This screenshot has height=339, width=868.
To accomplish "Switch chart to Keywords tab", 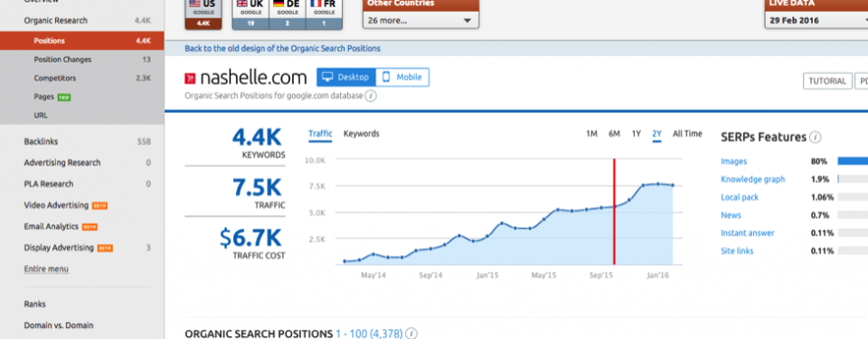I will tap(362, 134).
